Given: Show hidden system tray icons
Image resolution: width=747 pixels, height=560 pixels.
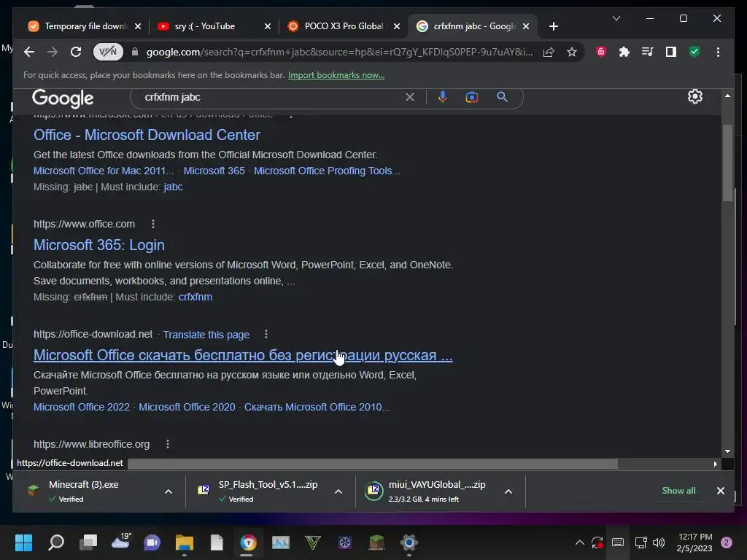Looking at the screenshot, I should tap(580, 542).
